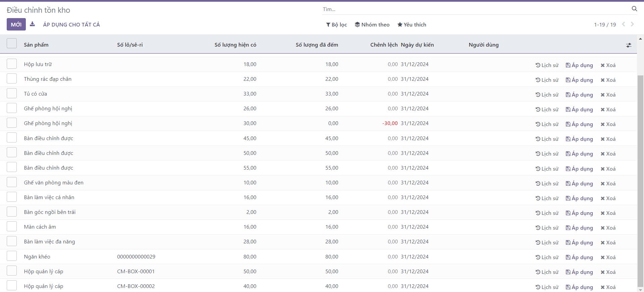Image resolution: width=644 pixels, height=292 pixels.
Task: Expand the Nhóm theo grouping dropdown
Action: point(372,24)
